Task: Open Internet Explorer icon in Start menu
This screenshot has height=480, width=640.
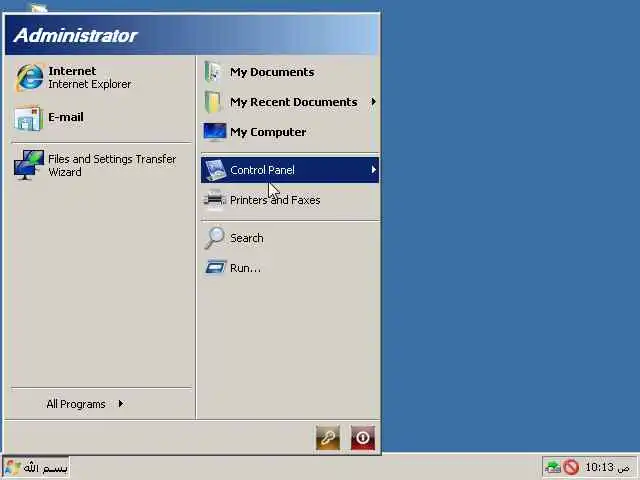Action: click(x=29, y=77)
